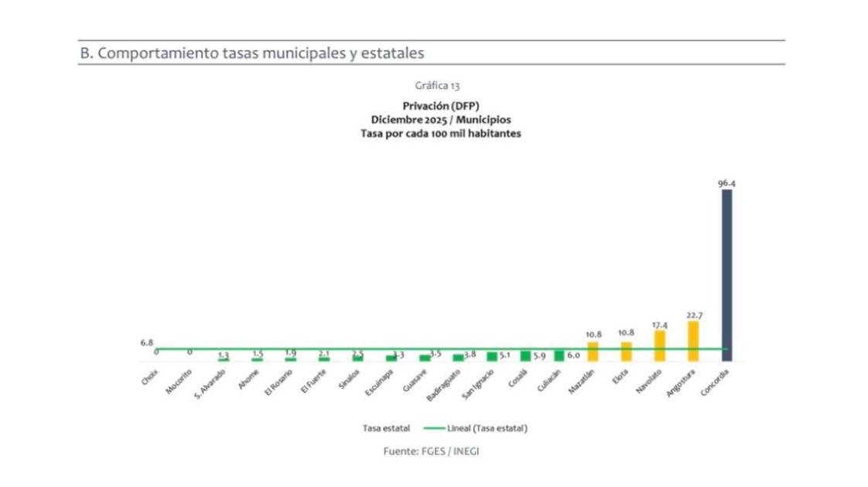
Task: Click the yellow Elota bar
Action: point(626,351)
